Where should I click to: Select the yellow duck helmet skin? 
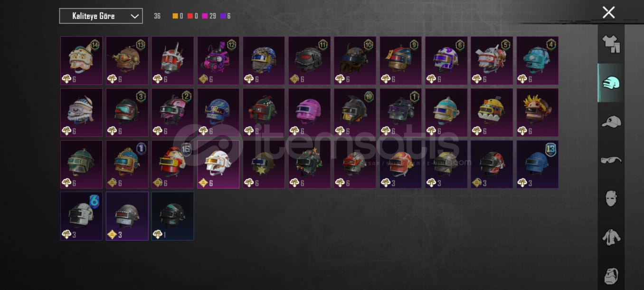pos(492,113)
